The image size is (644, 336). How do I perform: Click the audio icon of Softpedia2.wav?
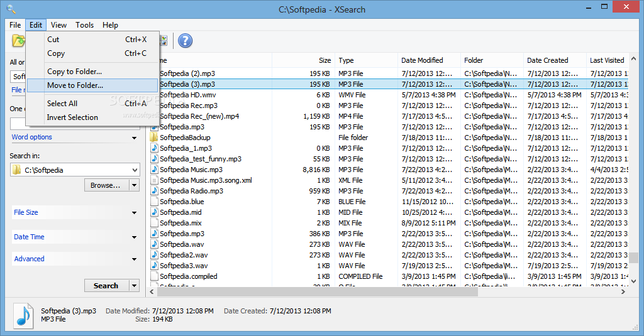coord(154,255)
